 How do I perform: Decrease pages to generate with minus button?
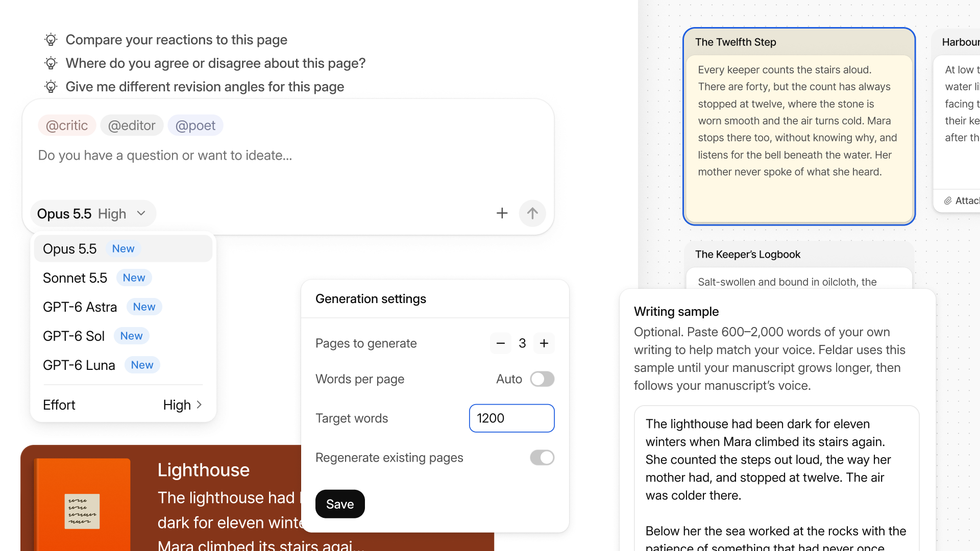[x=500, y=343]
